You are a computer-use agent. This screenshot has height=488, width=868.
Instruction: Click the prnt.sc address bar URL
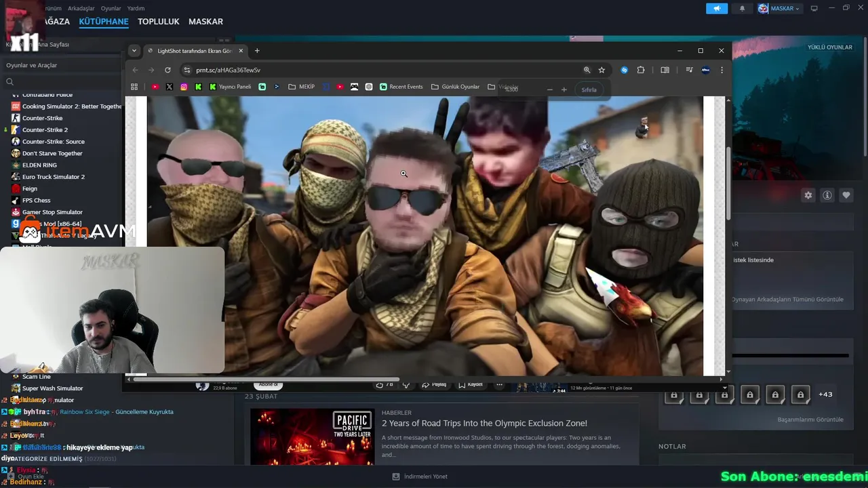tap(228, 70)
